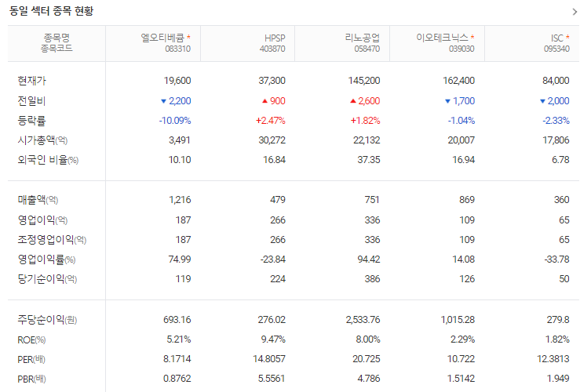Click PBR value 0.8762

177,379
